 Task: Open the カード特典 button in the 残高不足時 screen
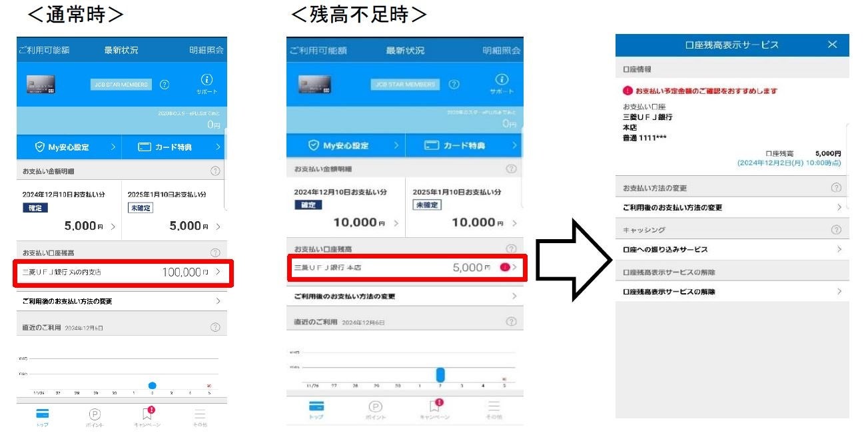tap(465, 145)
